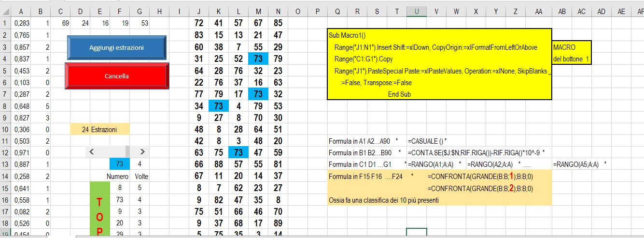
Task: Click the =CONFRONTA formula with red 2
Action: point(480,188)
